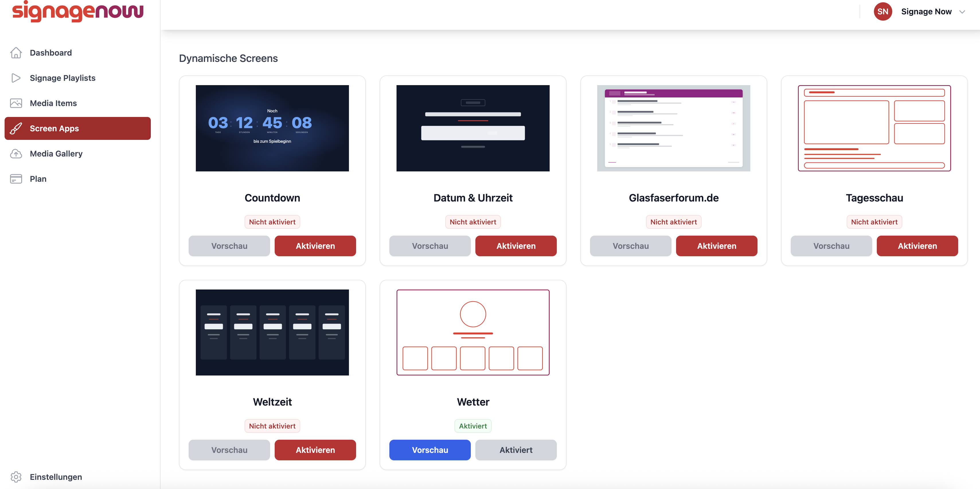Click the SN avatar circle
This screenshot has width=980, height=489.
[x=883, y=12]
